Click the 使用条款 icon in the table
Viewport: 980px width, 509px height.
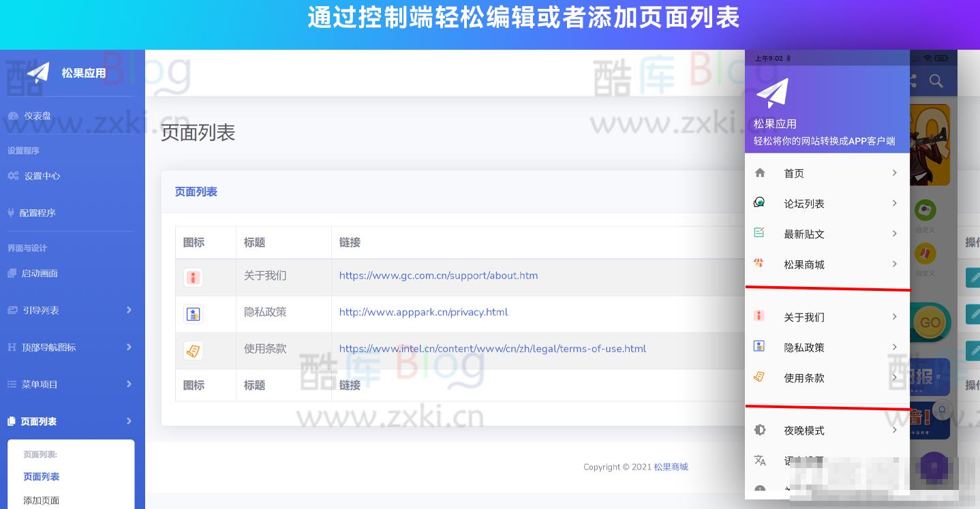click(193, 350)
